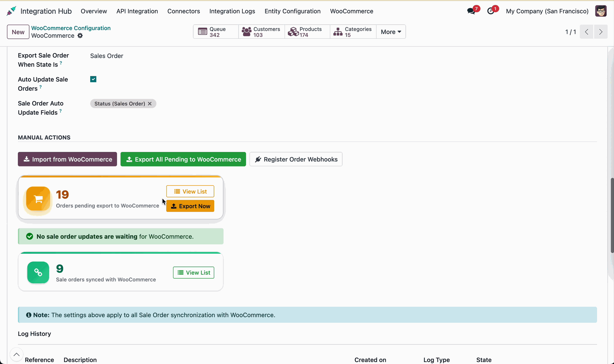Open the Integration Logs menu
614x364 pixels.
click(232, 11)
